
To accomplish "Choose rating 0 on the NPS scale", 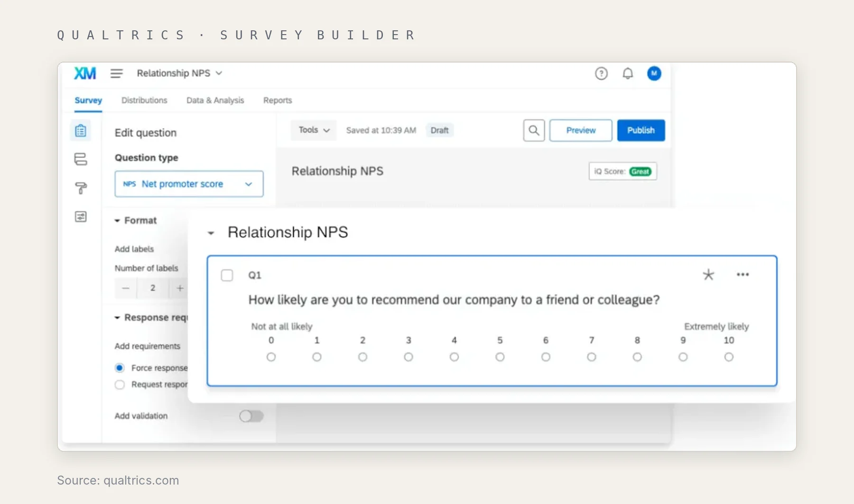I will pyautogui.click(x=271, y=357).
